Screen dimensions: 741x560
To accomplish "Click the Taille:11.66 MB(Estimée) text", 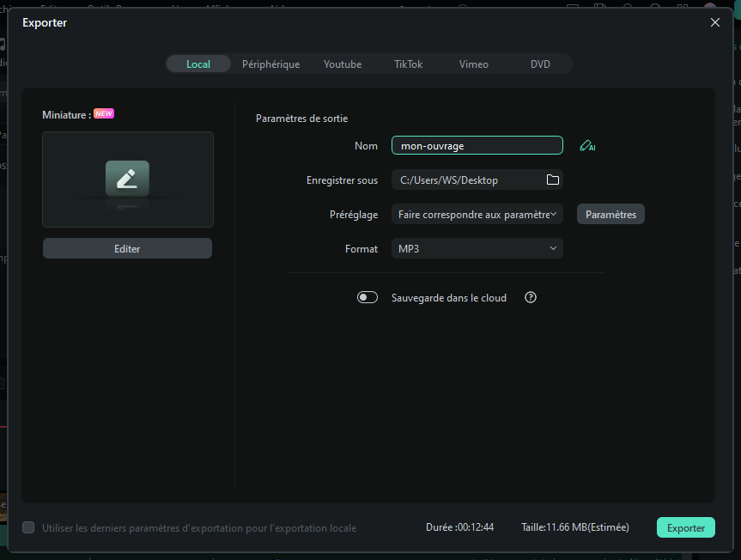I will tap(575, 527).
